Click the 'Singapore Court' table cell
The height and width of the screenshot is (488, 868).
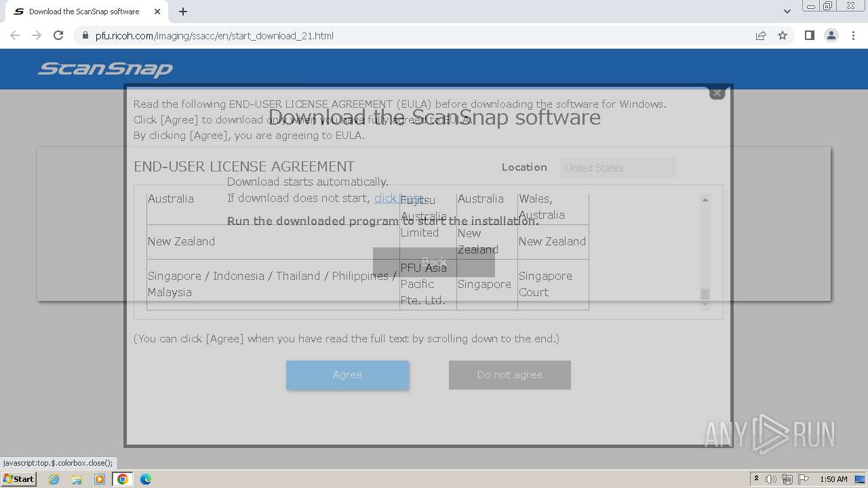pos(553,284)
